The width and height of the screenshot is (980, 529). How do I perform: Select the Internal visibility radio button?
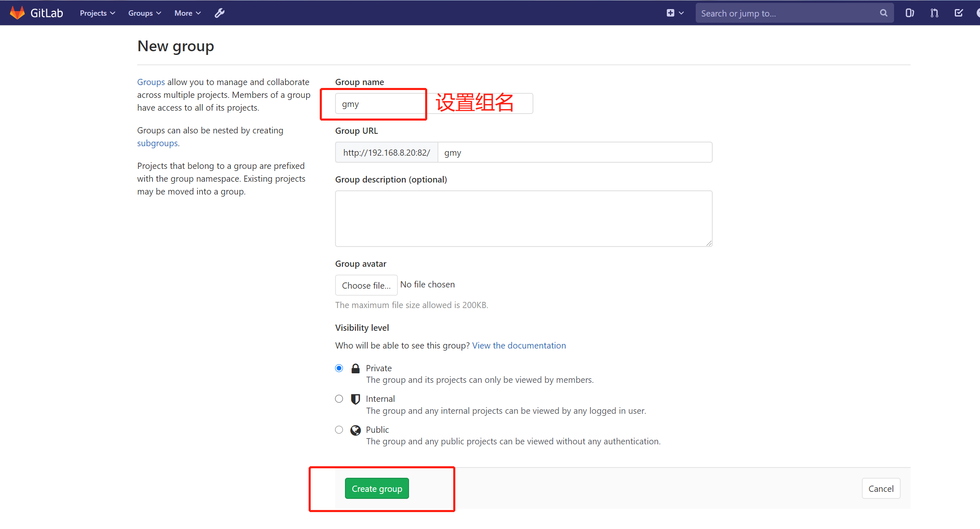click(x=339, y=398)
